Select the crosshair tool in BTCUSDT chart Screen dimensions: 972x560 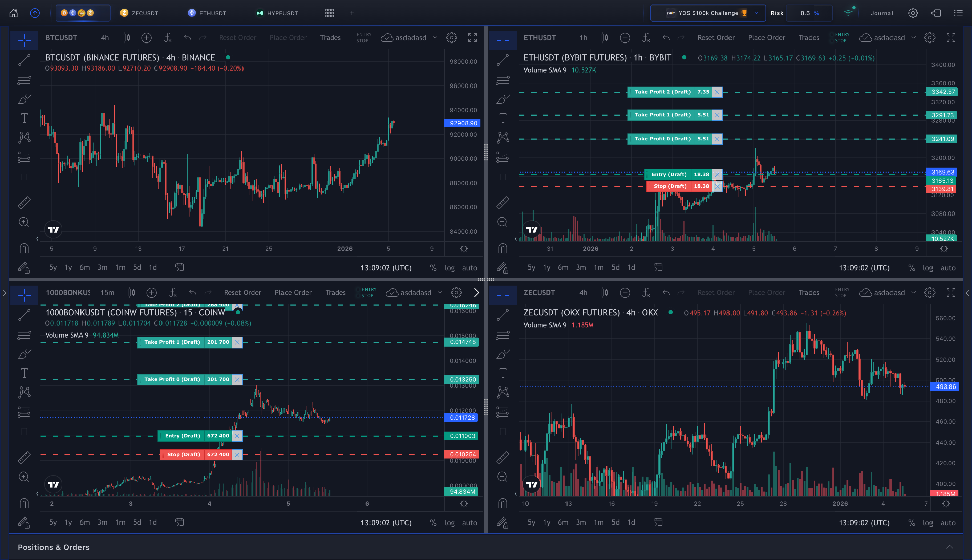point(24,39)
